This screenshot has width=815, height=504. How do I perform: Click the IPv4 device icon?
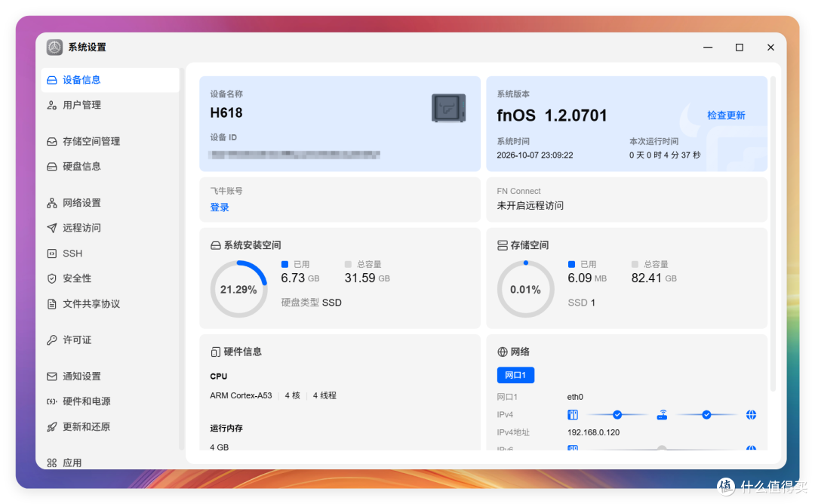pyautogui.click(x=573, y=415)
